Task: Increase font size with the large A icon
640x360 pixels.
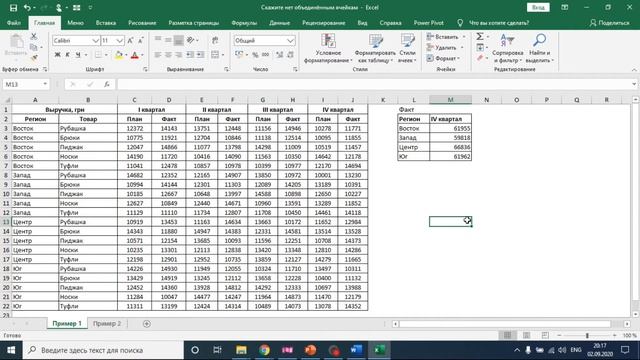Action: pos(130,40)
